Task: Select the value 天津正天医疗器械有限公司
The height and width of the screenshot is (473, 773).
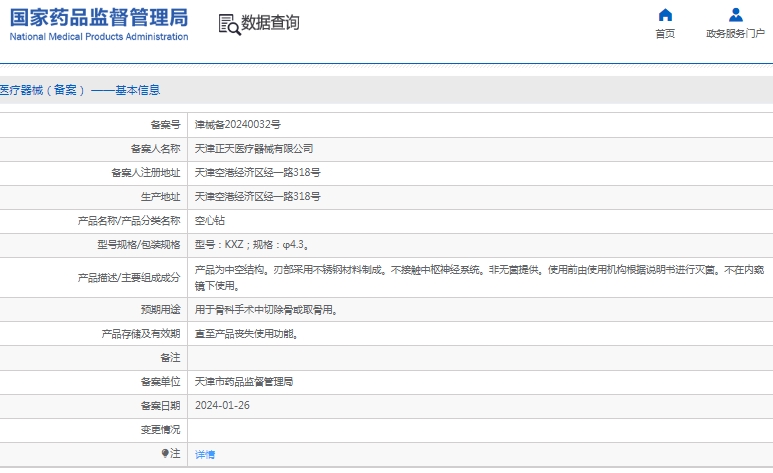Action: coord(254,148)
